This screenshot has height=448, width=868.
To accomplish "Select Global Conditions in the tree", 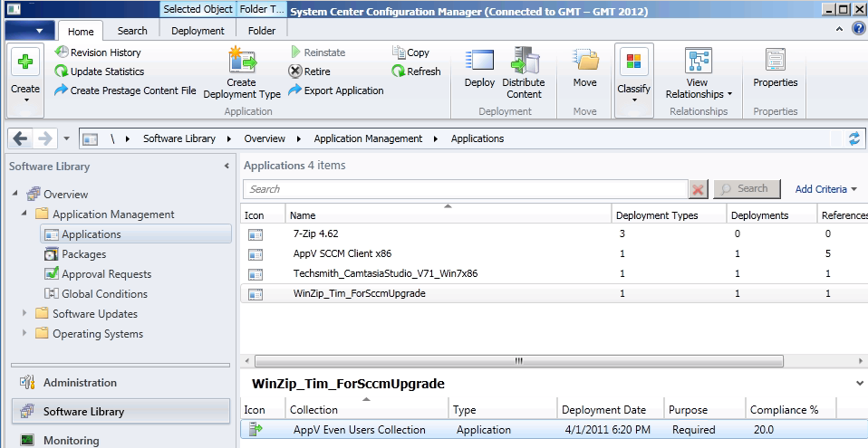I will (96, 293).
